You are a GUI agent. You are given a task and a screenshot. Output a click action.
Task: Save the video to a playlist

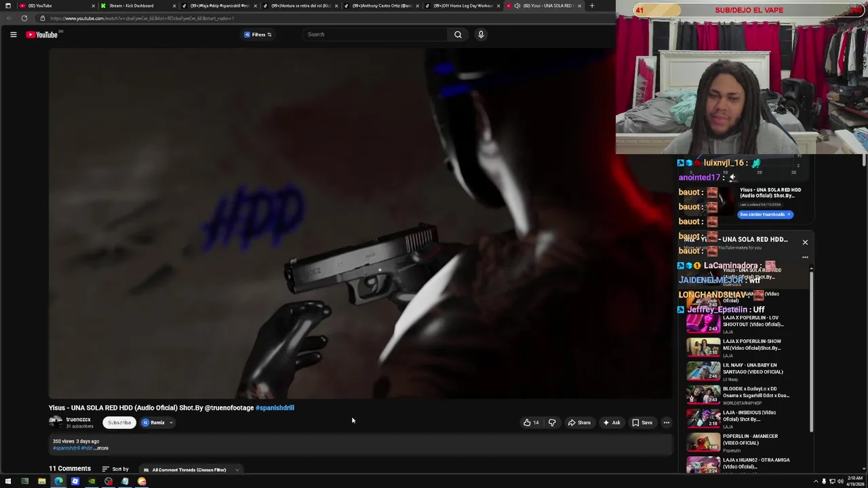click(x=642, y=423)
